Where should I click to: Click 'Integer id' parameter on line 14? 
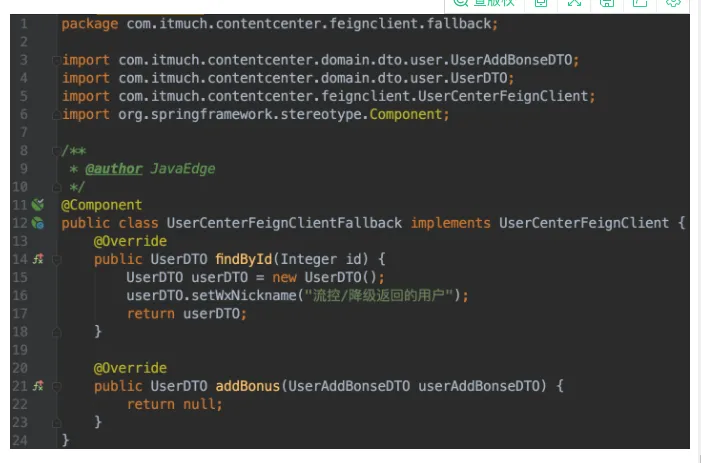pos(321,259)
